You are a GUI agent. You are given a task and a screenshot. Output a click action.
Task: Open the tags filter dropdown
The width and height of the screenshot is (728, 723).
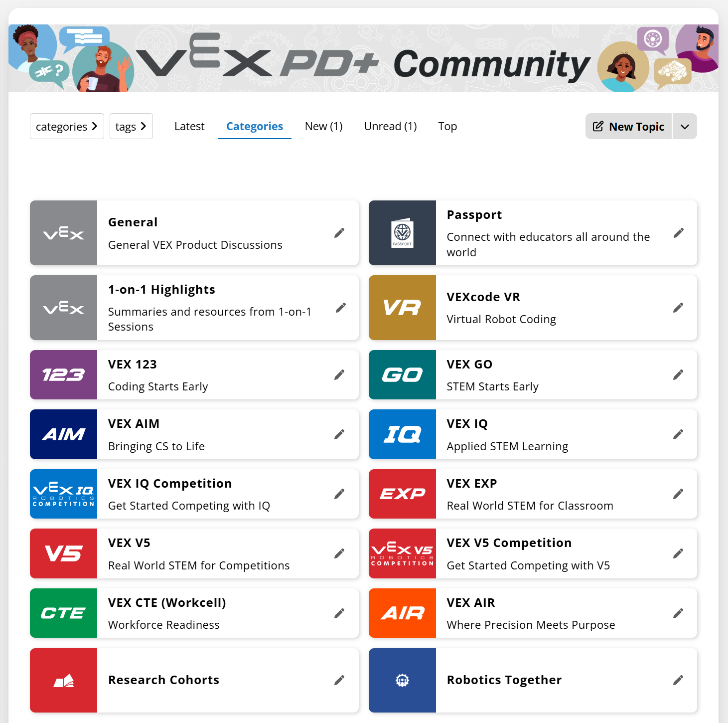(131, 126)
